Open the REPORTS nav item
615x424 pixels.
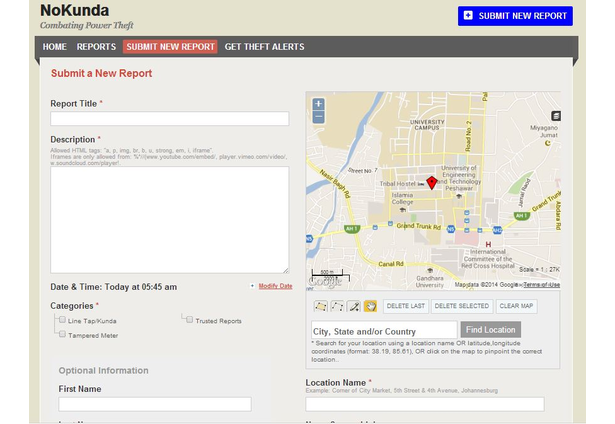pos(96,47)
